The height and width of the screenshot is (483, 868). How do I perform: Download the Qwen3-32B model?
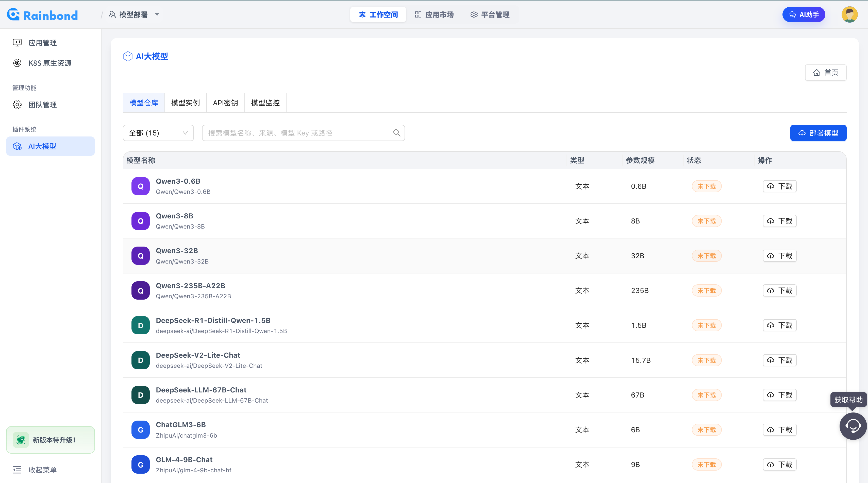point(779,256)
